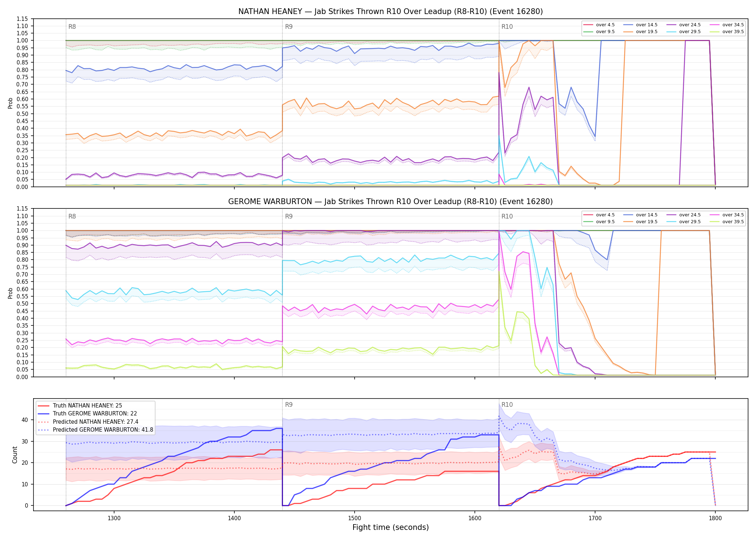Click green line swatch for 'over 9.5' in Warburton legend

pos(588,222)
